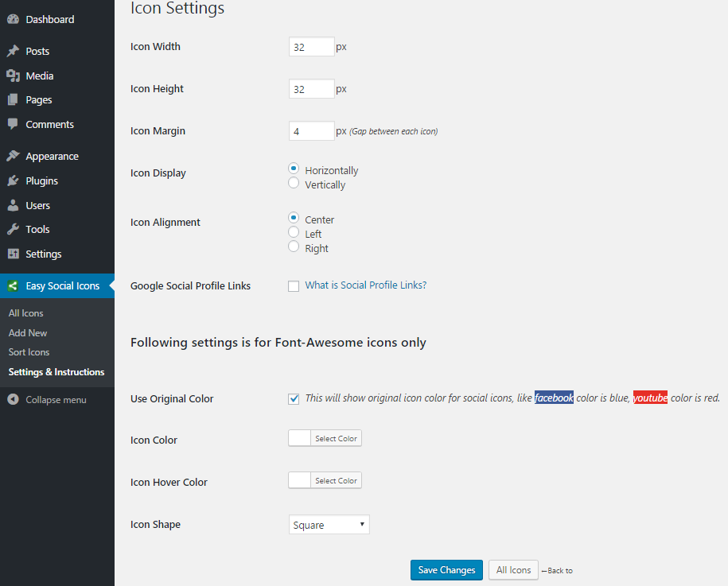Select the Vertically display radio button

point(294,183)
